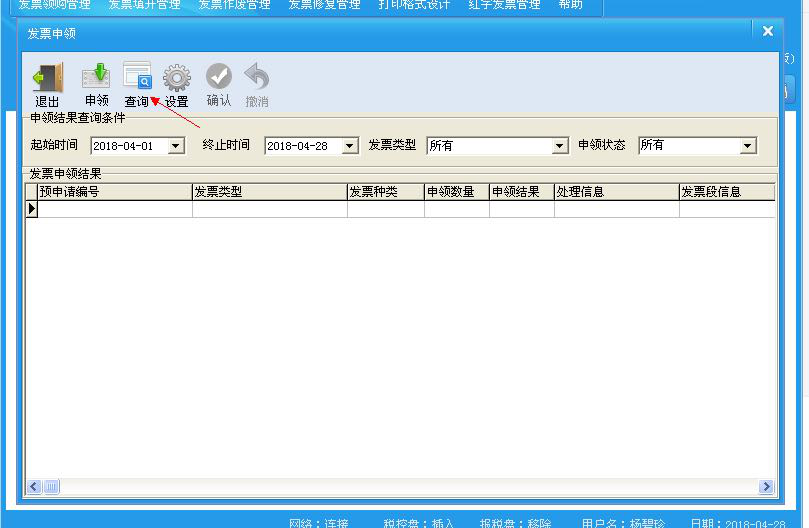This screenshot has height=528, width=809.
Task: Open the 终止时间 date dropdown
Action: (349, 146)
